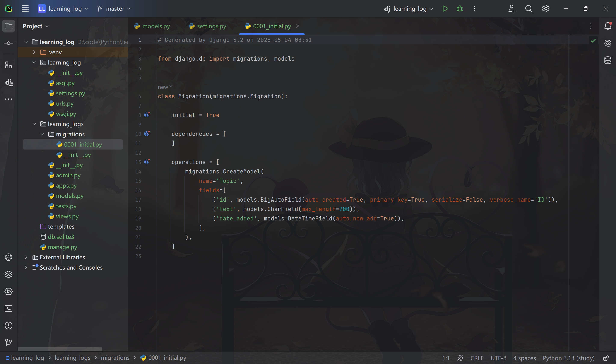The image size is (616, 364).
Task: Click the CRLF line separator button
Action: coord(477,358)
